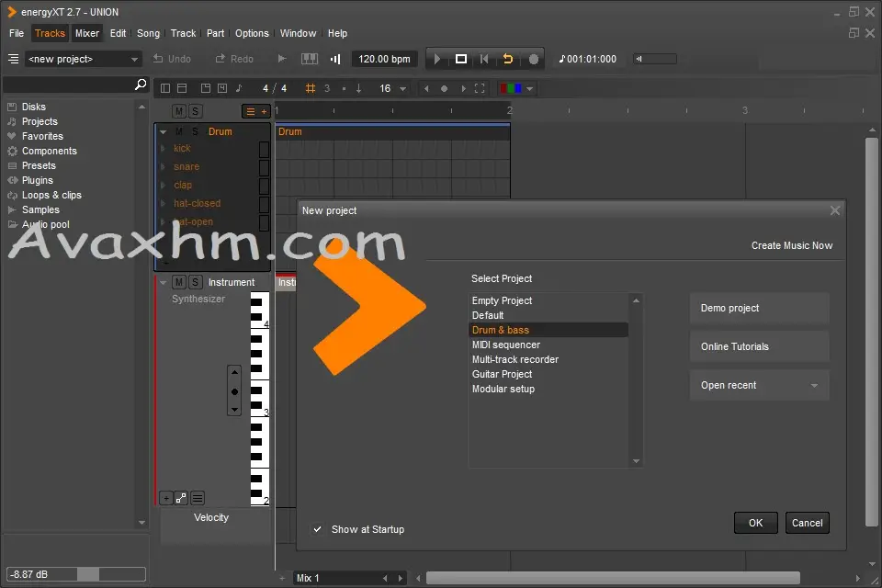The image size is (882, 588).
Task: Click the first panel layout icon in sequencer toolbar
Action: (165, 88)
